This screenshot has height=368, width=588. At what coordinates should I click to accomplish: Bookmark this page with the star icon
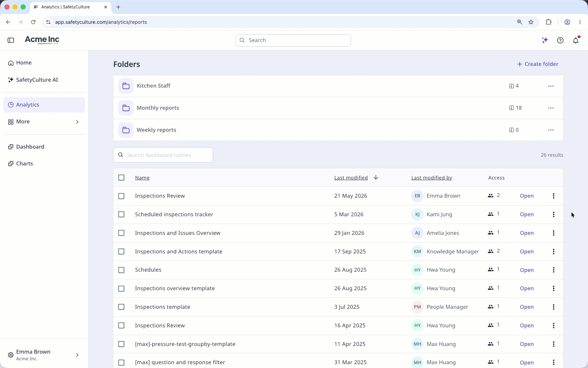531,22
